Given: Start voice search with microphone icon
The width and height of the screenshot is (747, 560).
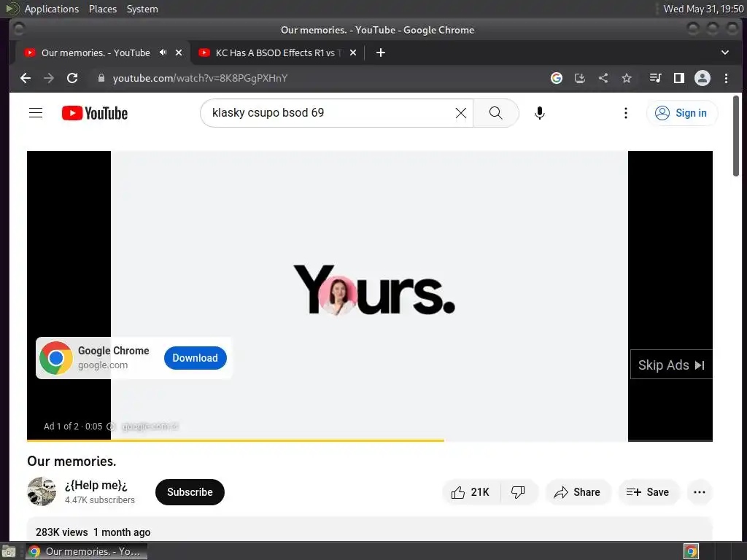Looking at the screenshot, I should click(539, 113).
